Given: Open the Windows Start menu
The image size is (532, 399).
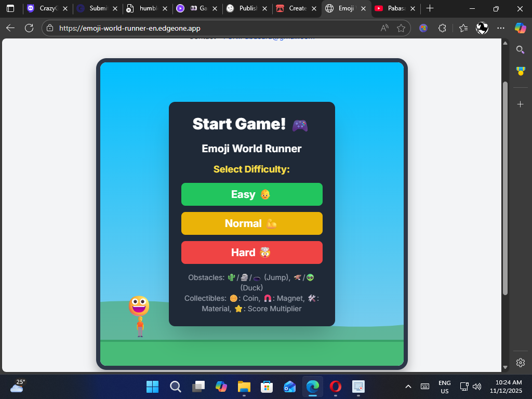Looking at the screenshot, I should pos(152,387).
